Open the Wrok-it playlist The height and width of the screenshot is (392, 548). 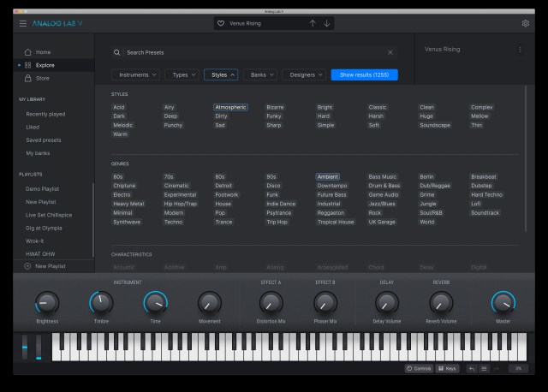(34, 241)
